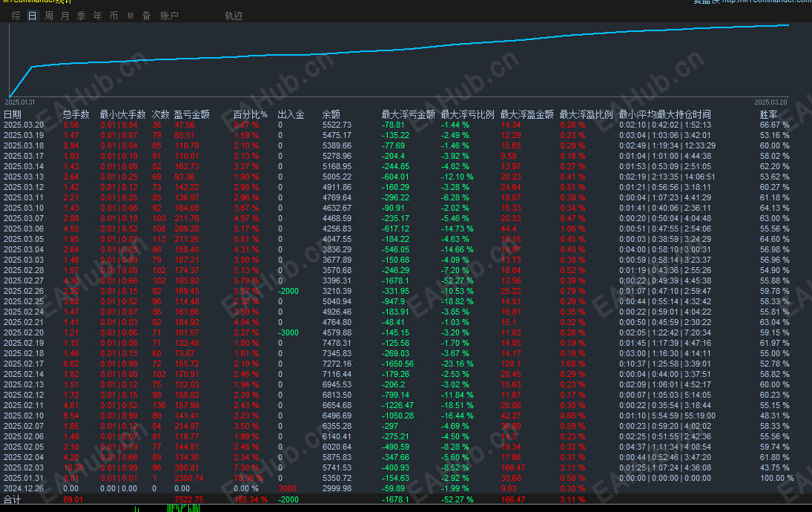Screen dimensions: 812x512
Task: Switch to the M tab
Action: (x=131, y=16)
